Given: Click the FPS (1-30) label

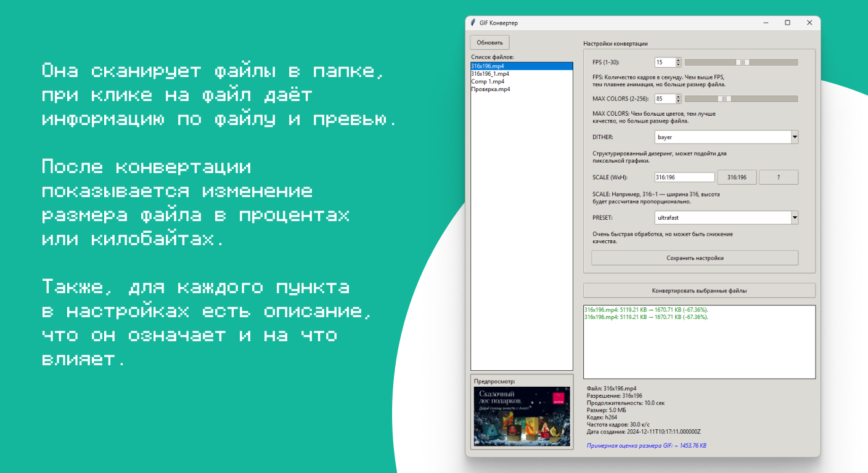Looking at the screenshot, I should pyautogui.click(x=606, y=62).
